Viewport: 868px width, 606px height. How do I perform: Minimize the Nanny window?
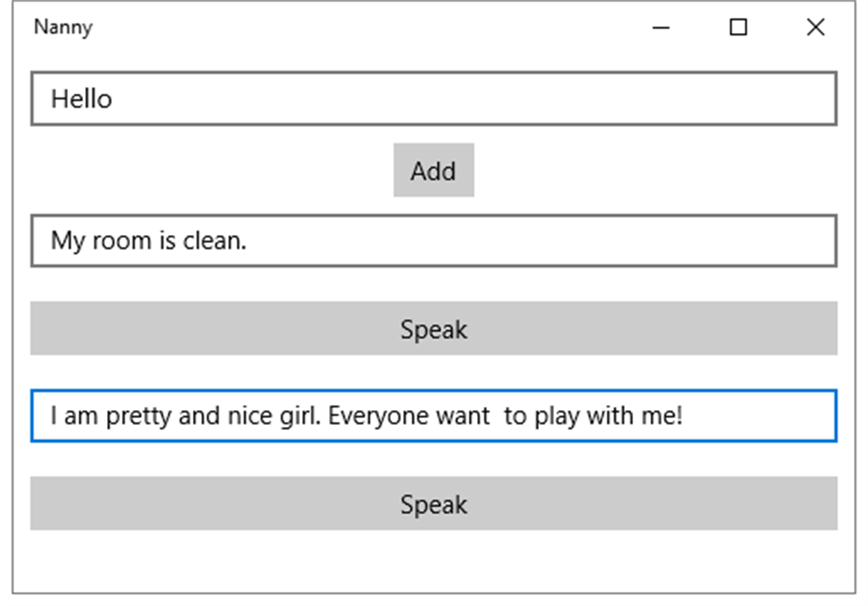tap(661, 28)
